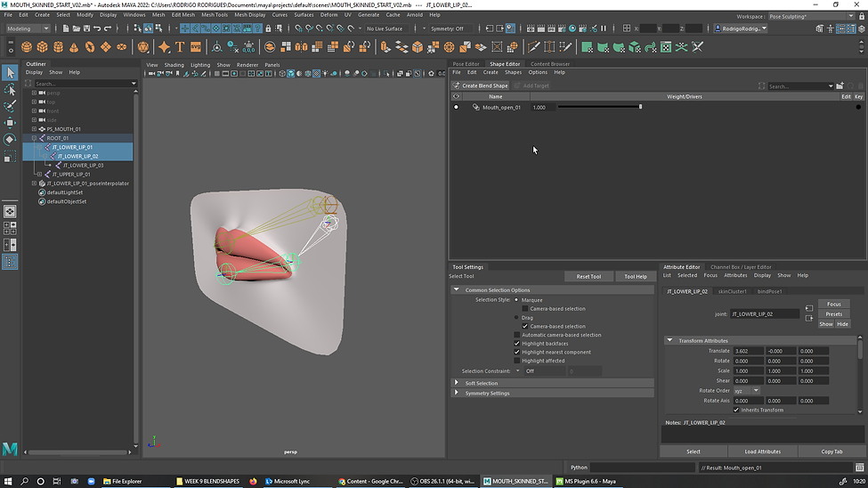Create a polygon cylinder from the shelf

click(x=58, y=47)
